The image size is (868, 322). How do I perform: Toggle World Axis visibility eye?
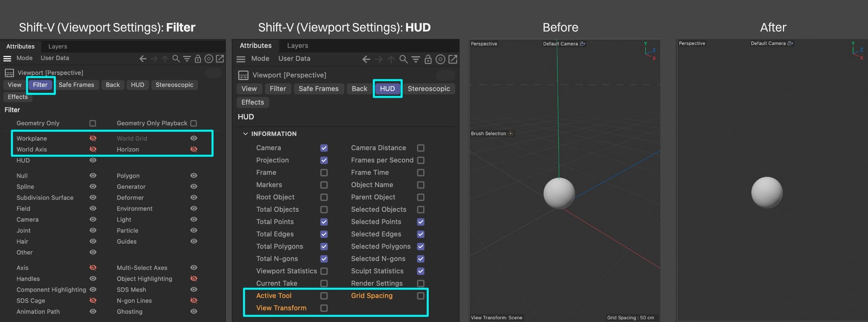coord(93,149)
